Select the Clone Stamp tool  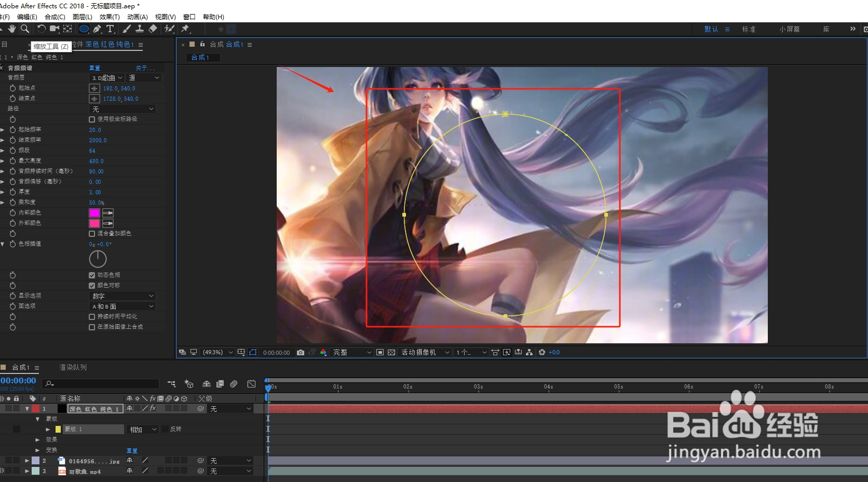140,29
